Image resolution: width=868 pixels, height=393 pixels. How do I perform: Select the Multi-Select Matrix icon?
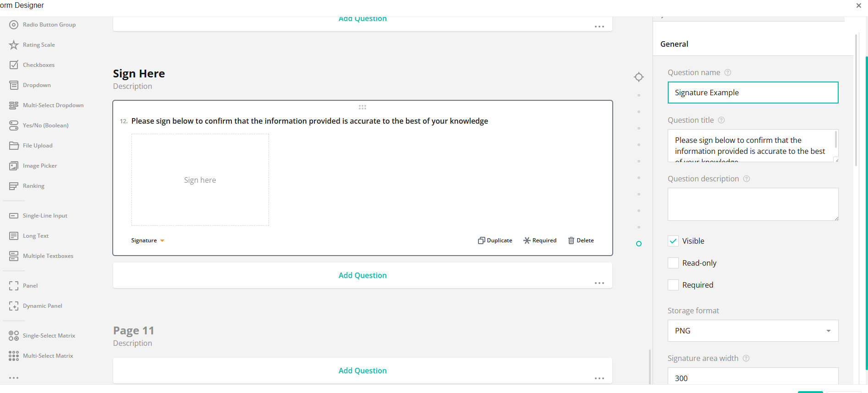coord(14,356)
